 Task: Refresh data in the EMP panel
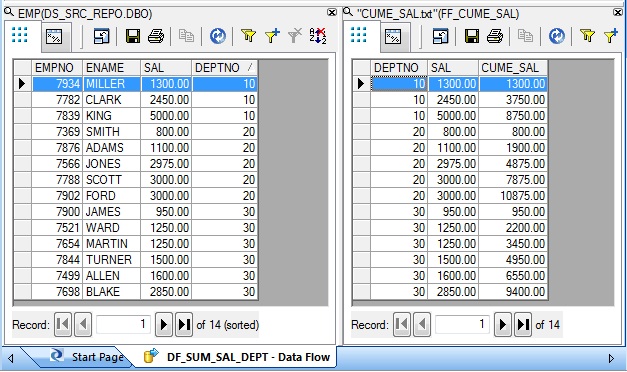[218, 36]
